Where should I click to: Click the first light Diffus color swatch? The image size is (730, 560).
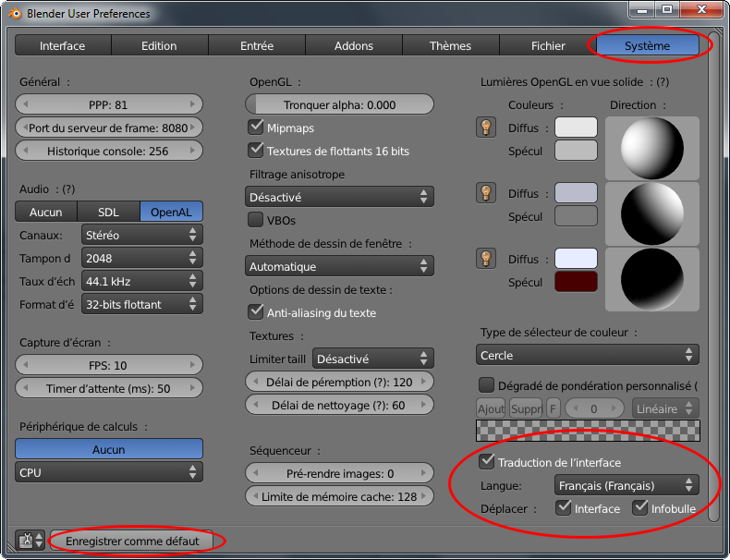pyautogui.click(x=576, y=128)
